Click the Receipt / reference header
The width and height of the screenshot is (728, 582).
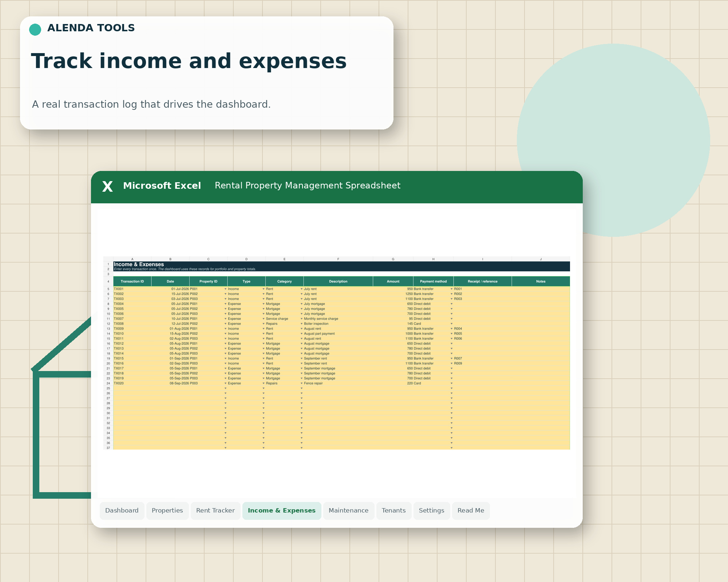coord(483,282)
